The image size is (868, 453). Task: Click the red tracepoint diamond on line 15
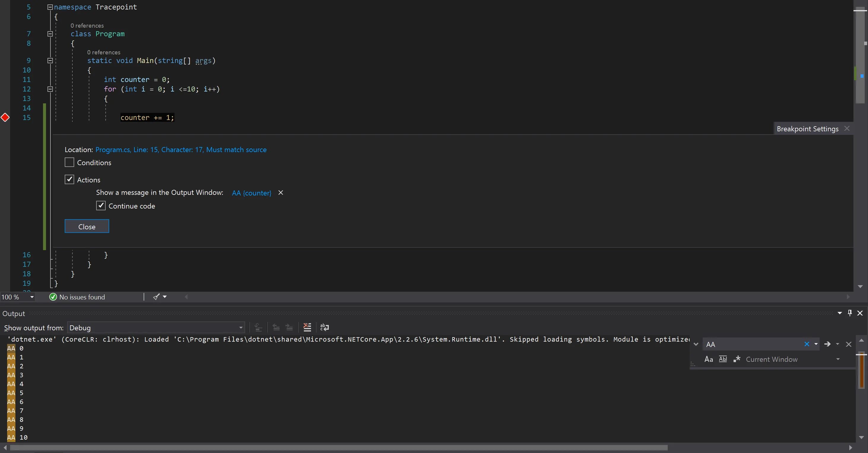click(x=5, y=117)
